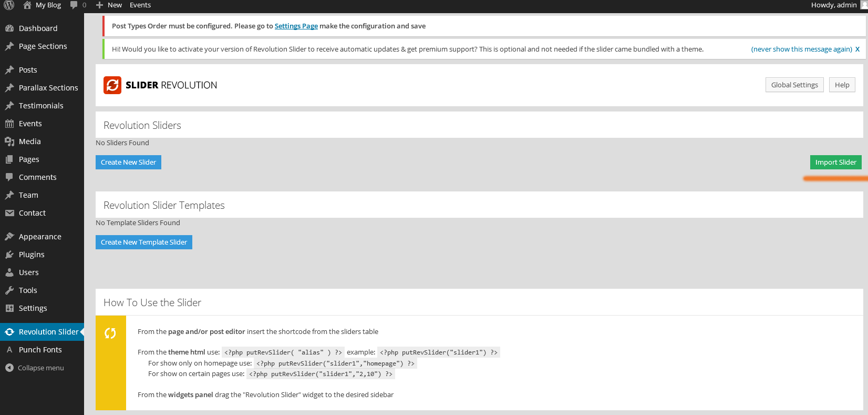Click the Create New Slider button

128,163
